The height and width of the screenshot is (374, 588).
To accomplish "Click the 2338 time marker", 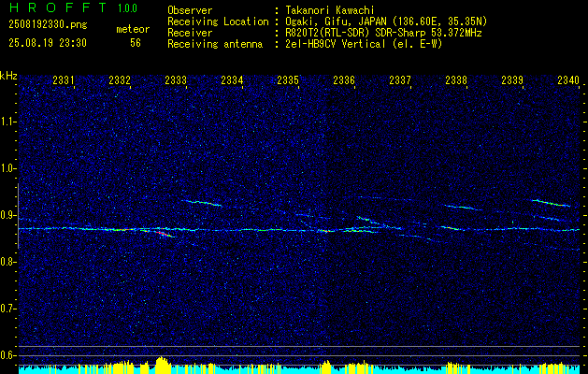I will pos(456,79).
